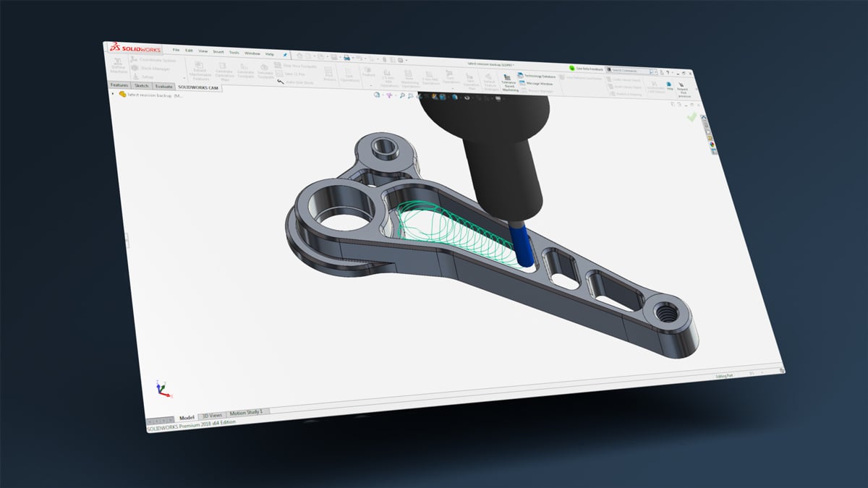The height and width of the screenshot is (488, 868).
Task: Open the Insert menu
Action: 218,52
